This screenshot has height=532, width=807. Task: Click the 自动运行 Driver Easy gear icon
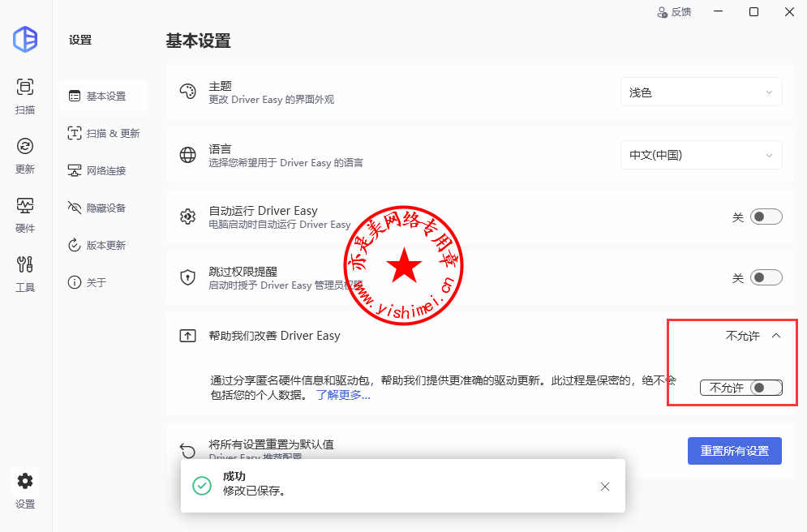[188, 217]
